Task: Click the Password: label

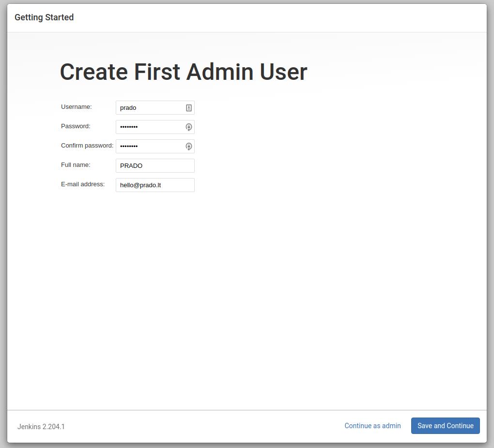Action: (76, 126)
